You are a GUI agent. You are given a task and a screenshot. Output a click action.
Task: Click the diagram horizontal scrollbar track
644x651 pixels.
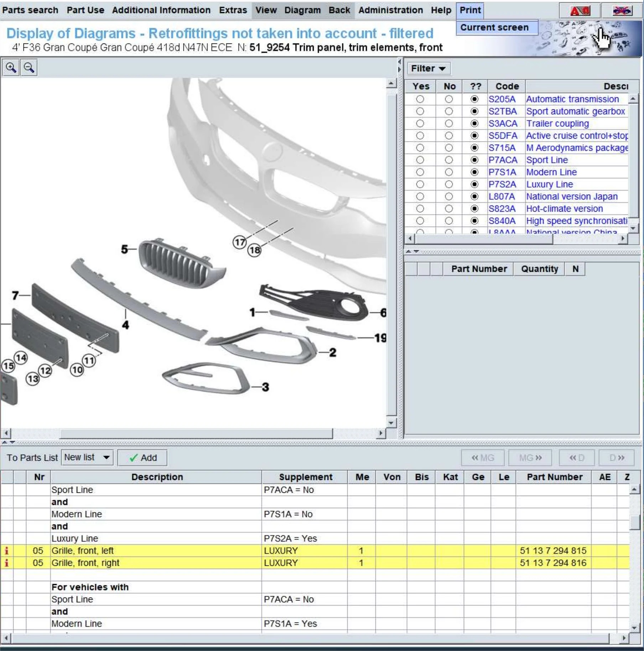click(x=356, y=434)
